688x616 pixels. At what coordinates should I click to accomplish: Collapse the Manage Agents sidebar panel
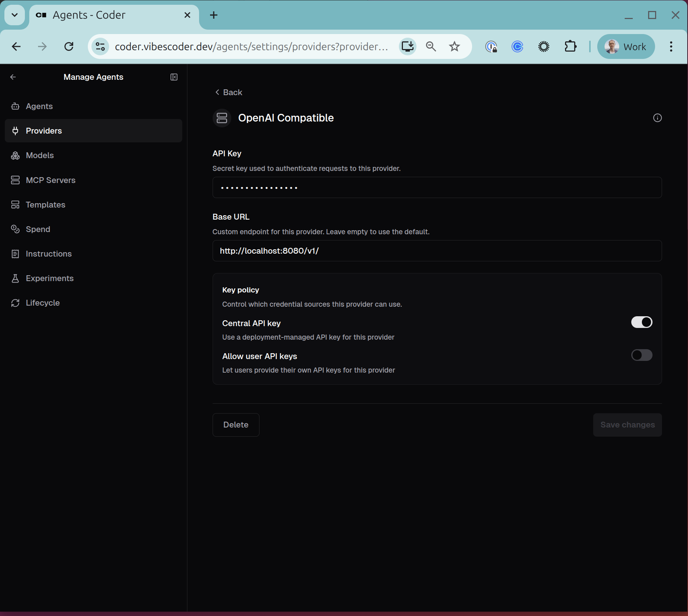174,77
